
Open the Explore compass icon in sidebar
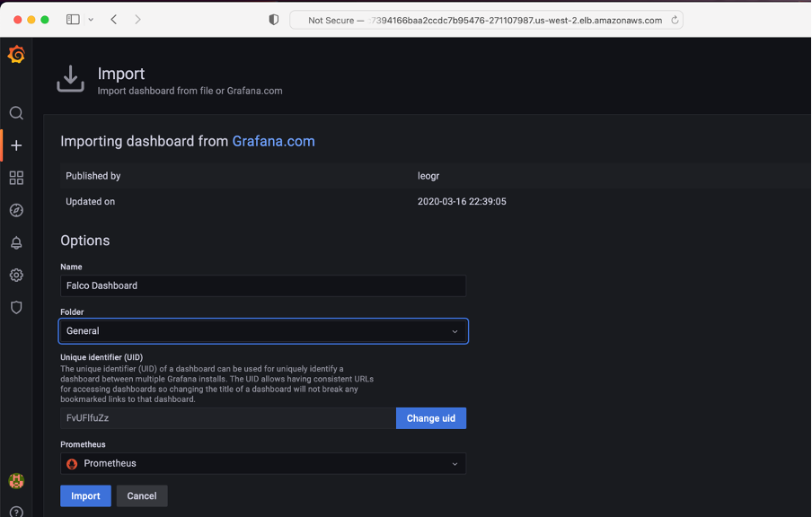[16, 210]
